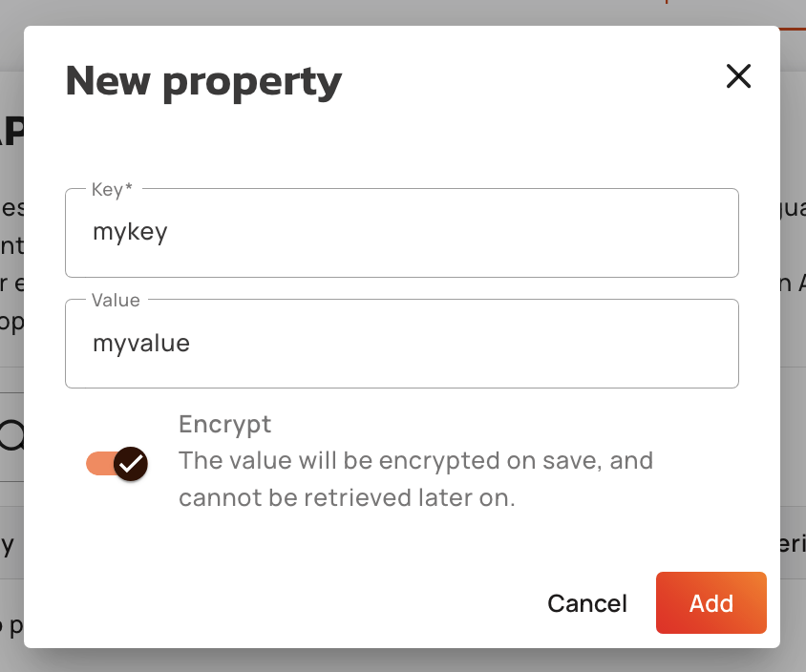Place cursor in the "myvalue" text

point(141,343)
